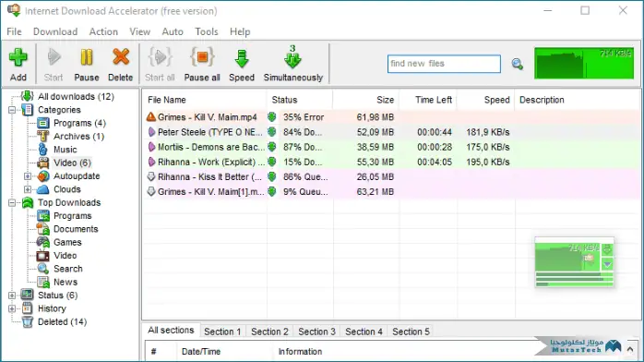Switch to Section 5 tab
644x362 pixels.
coord(411,332)
